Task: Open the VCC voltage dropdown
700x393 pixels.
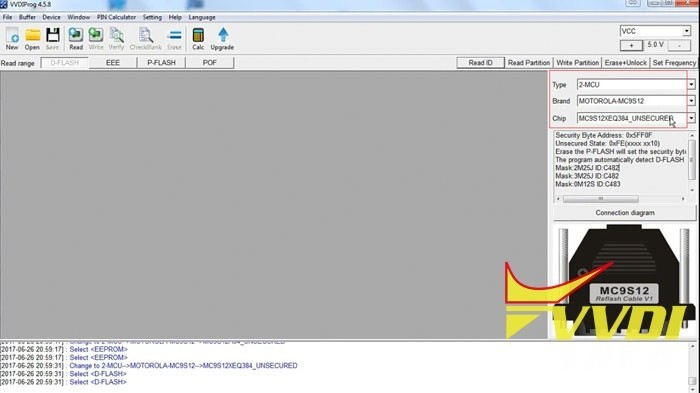Action: point(686,31)
